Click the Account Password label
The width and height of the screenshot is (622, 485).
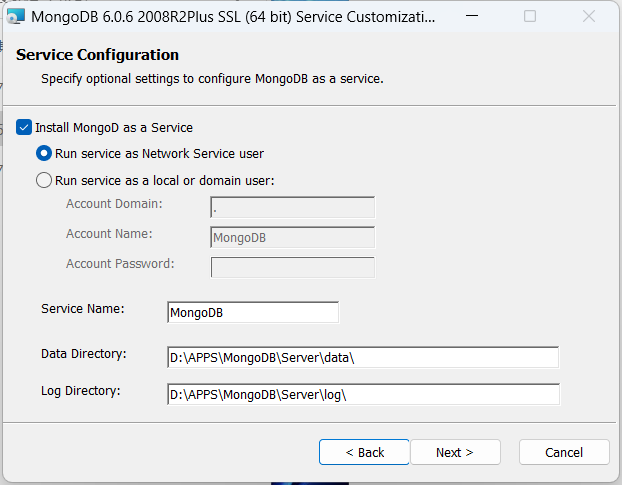(x=120, y=264)
